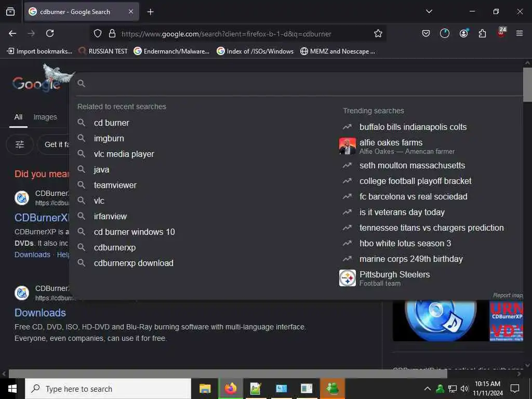Click the CDBurnerXP disc image thumbnail
The height and width of the screenshot is (399, 532).
441,321
